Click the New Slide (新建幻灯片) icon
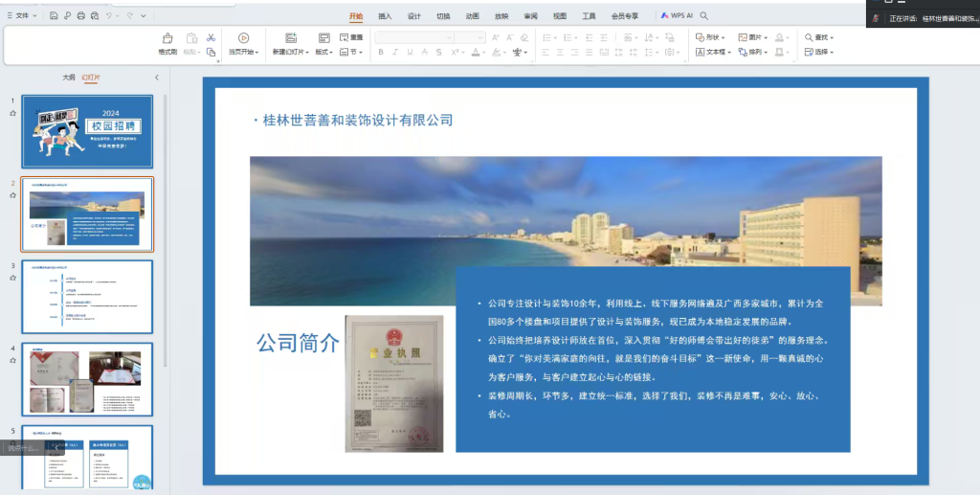Screen dimensions: 980x495 (290, 38)
